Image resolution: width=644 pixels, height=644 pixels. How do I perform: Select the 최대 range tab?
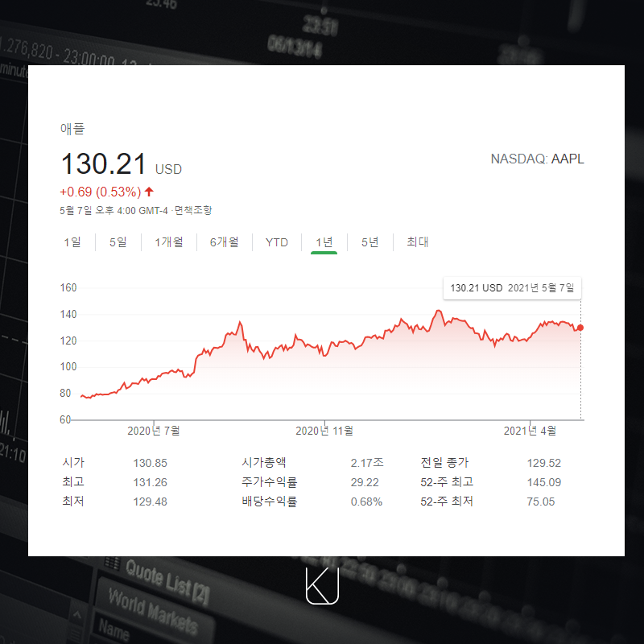tap(418, 242)
